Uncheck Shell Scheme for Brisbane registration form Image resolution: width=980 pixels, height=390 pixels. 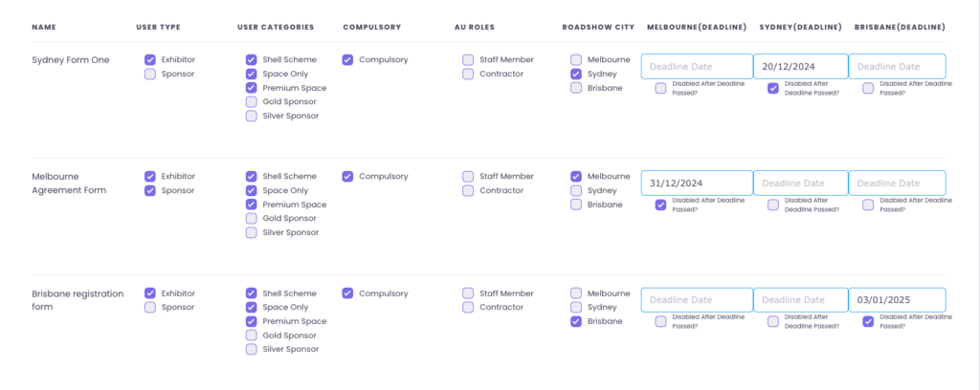251,292
